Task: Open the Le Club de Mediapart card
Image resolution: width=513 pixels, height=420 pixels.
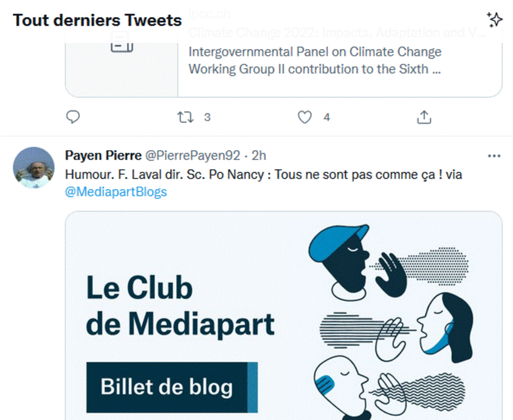Action: click(x=283, y=316)
